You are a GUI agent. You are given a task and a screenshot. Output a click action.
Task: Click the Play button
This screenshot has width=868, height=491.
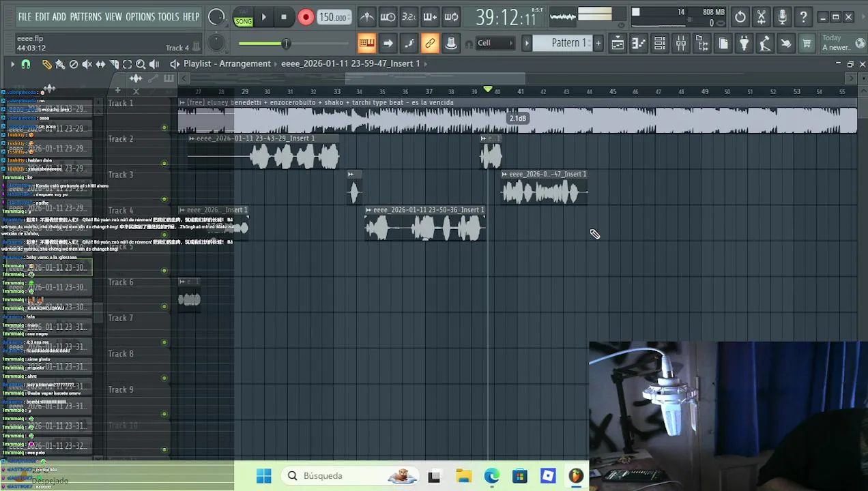pos(264,17)
